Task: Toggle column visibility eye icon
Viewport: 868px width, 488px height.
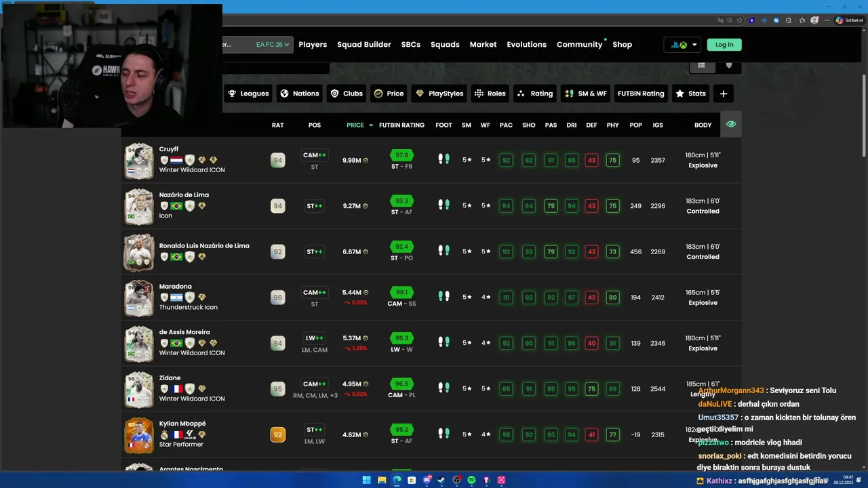Action: click(x=730, y=124)
